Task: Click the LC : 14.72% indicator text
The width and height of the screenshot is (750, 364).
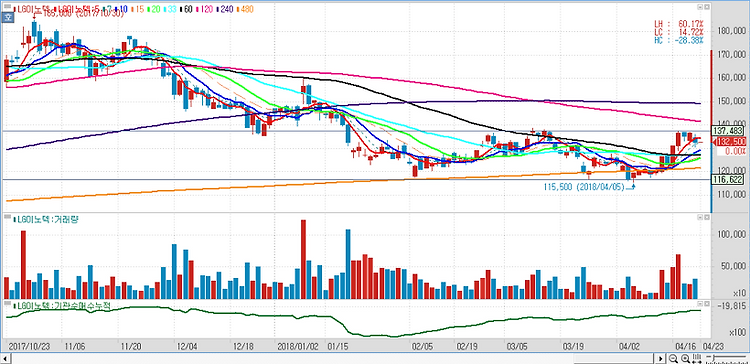Action: [679, 32]
